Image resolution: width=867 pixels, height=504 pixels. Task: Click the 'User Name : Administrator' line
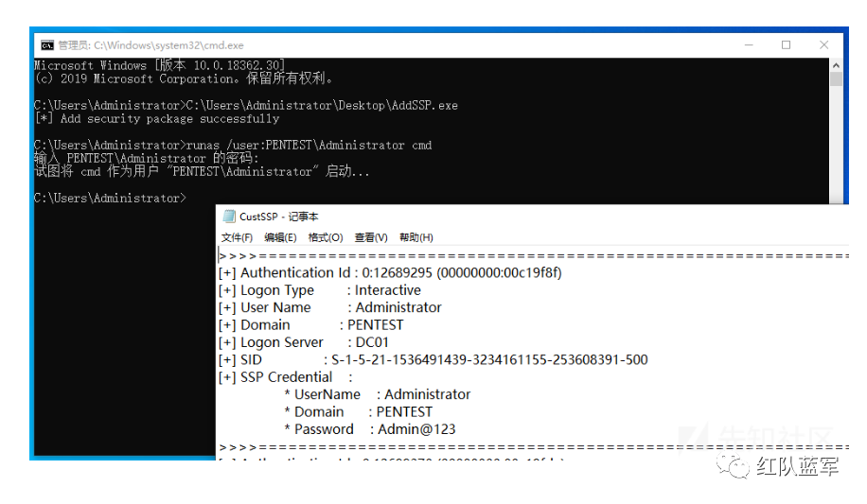(x=330, y=307)
